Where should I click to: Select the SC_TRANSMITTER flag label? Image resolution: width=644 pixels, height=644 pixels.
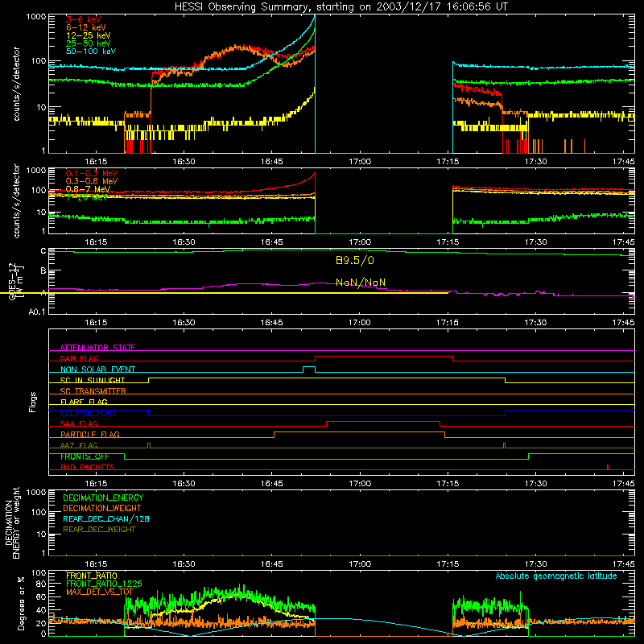[x=93, y=391]
